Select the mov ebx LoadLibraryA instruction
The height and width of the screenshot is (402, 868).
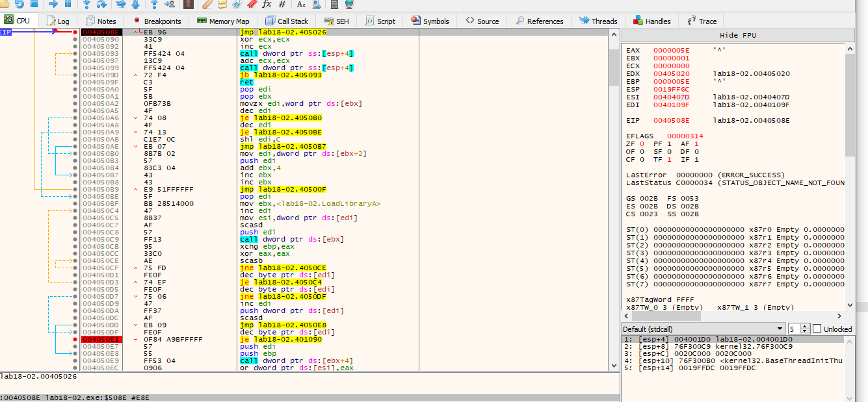click(x=311, y=203)
